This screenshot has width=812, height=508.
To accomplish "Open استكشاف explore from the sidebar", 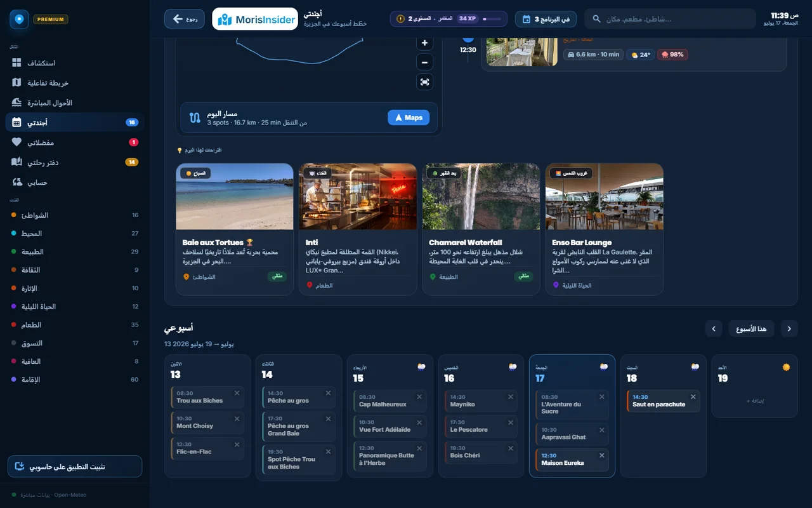I will 75,63.
